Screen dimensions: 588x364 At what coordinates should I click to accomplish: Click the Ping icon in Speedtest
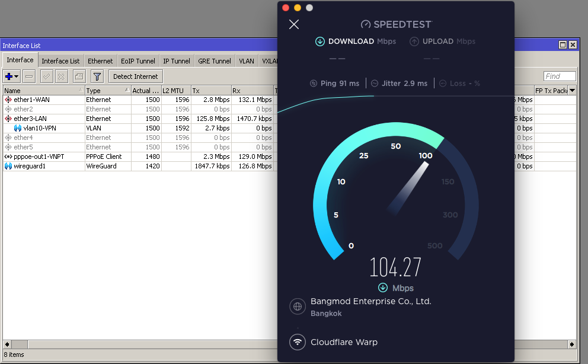[314, 83]
